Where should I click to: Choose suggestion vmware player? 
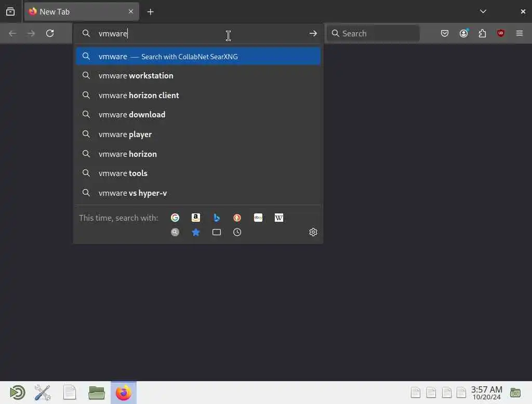pyautogui.click(x=198, y=134)
